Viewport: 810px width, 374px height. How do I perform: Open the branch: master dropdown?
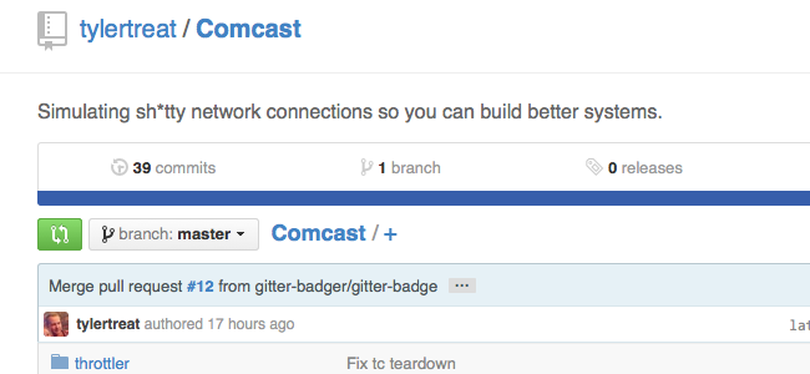tap(174, 235)
